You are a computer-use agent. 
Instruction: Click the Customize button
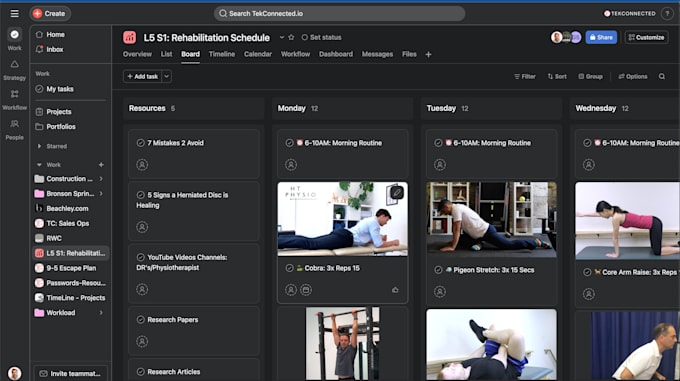click(x=646, y=37)
